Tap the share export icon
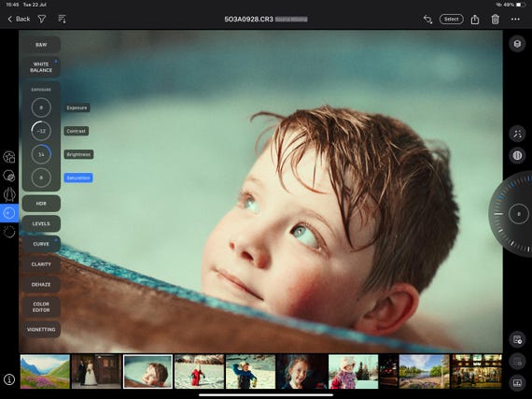The image size is (532, 399). coord(475,20)
